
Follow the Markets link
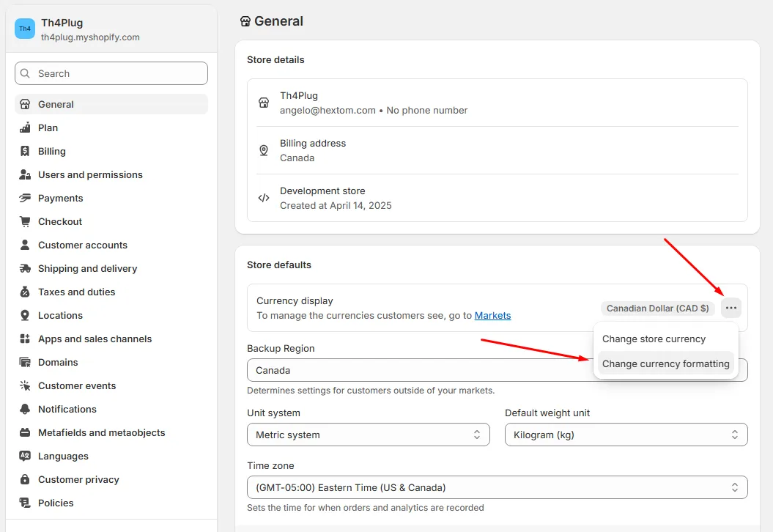(492, 315)
